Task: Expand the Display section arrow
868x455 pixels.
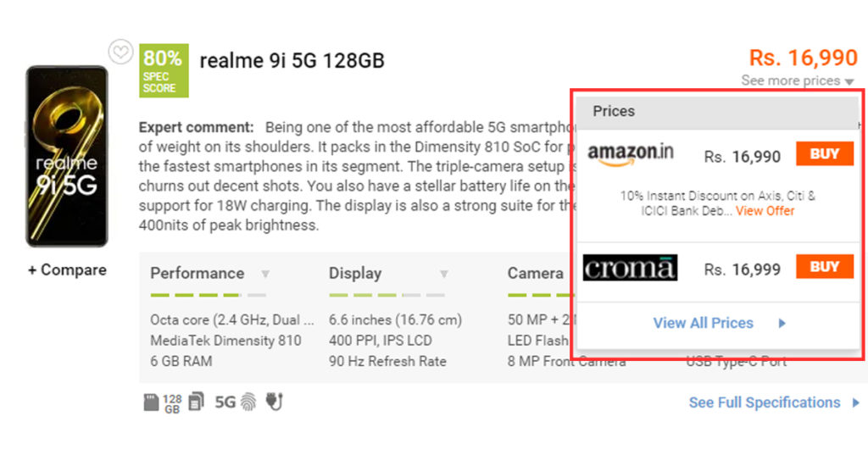Action: 443,275
